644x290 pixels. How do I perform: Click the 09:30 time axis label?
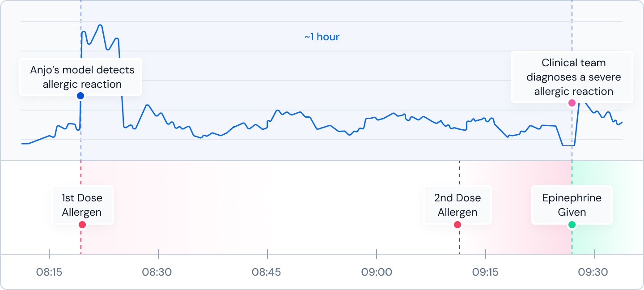point(594,272)
